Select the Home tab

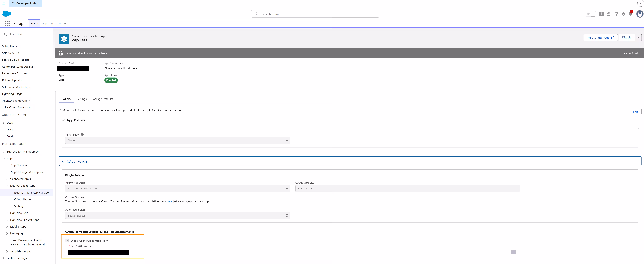(x=34, y=23)
